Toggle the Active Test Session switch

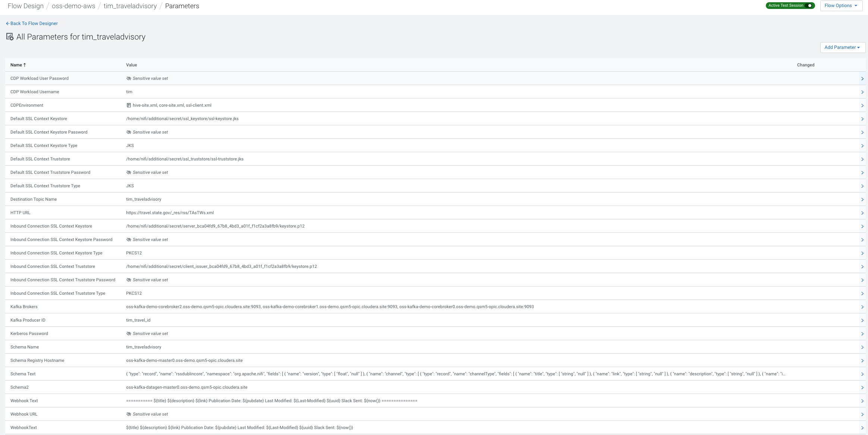809,6
